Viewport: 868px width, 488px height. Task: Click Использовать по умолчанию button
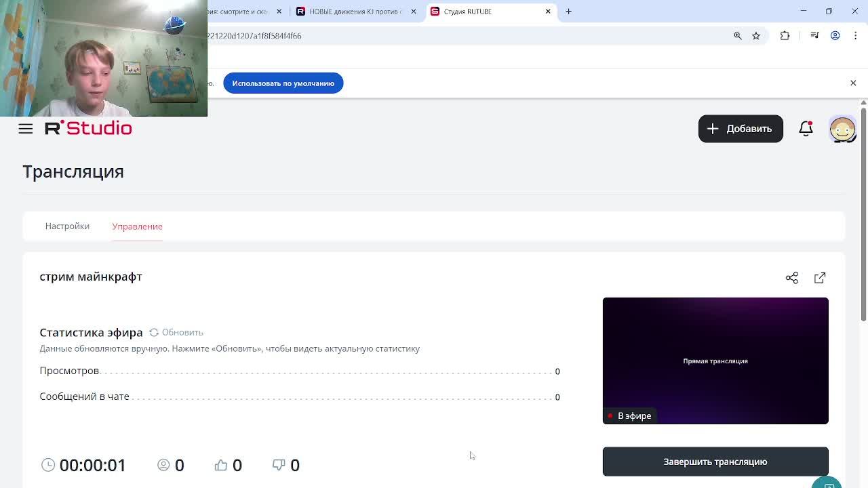pos(283,83)
